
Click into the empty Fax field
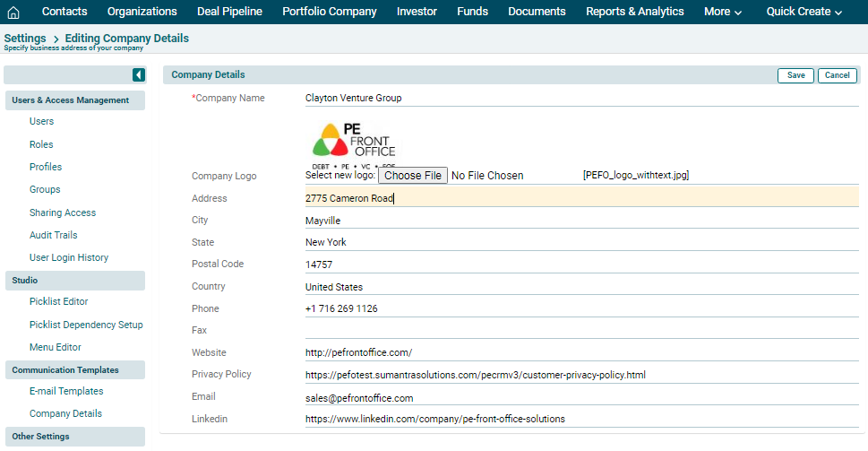[580, 331]
